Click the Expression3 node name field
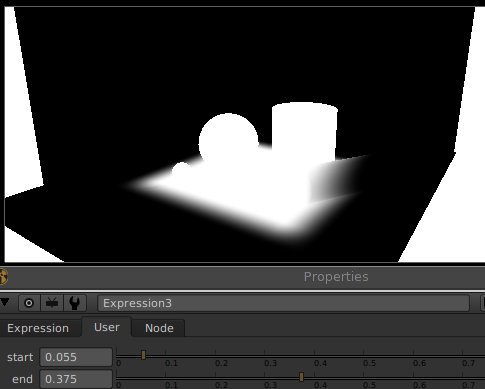The width and height of the screenshot is (485, 389). [x=283, y=303]
